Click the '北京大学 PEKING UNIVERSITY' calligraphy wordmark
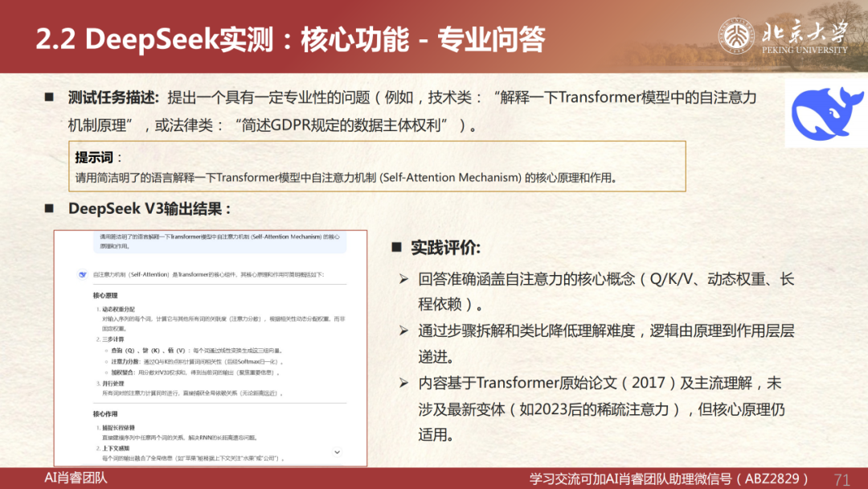The width and height of the screenshot is (868, 489). pyautogui.click(x=805, y=36)
